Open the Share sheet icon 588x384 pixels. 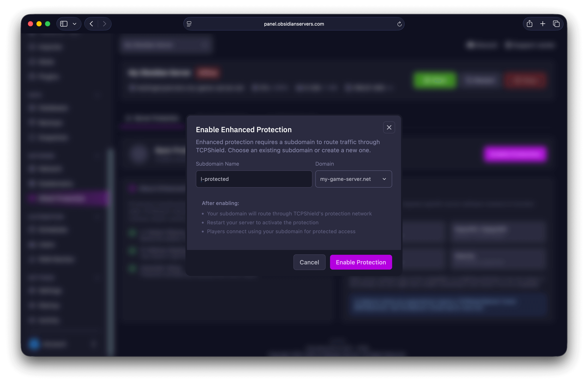click(529, 24)
